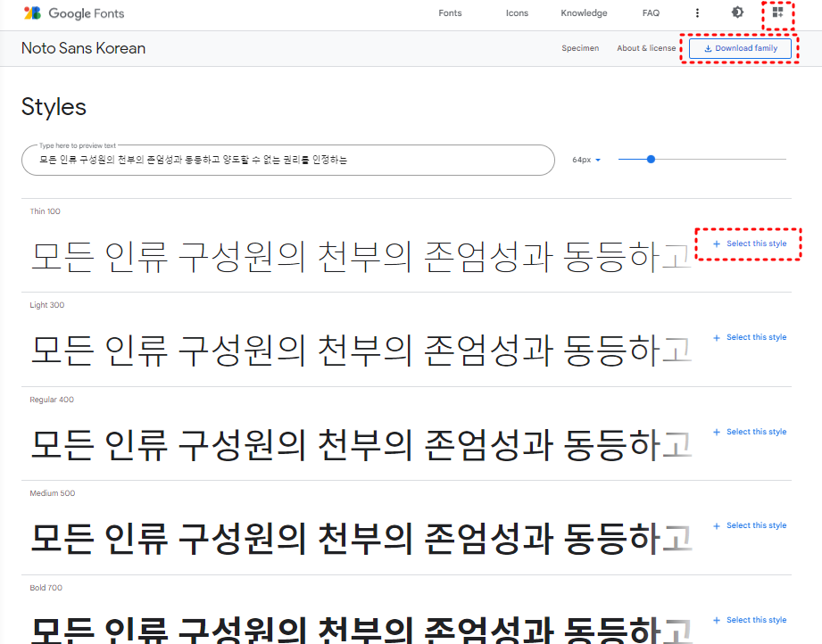
Task: Switch to the Specimen tab
Action: pyautogui.click(x=580, y=48)
